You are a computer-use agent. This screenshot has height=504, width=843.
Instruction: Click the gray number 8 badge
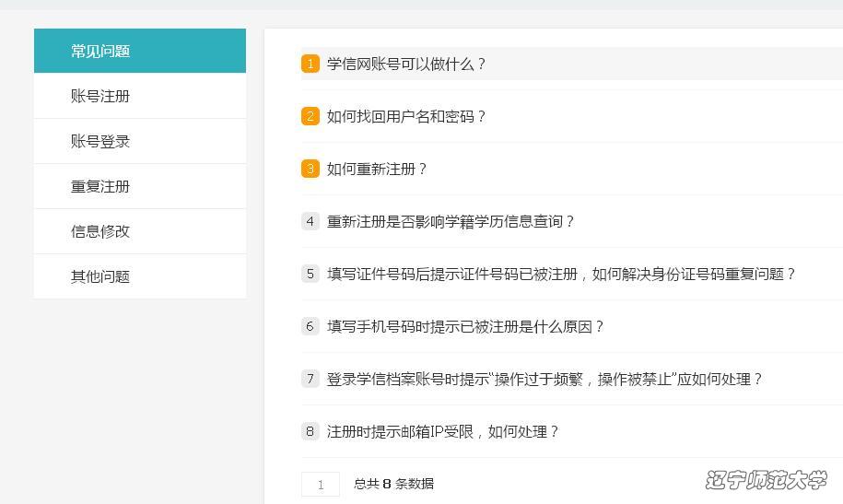[310, 431]
